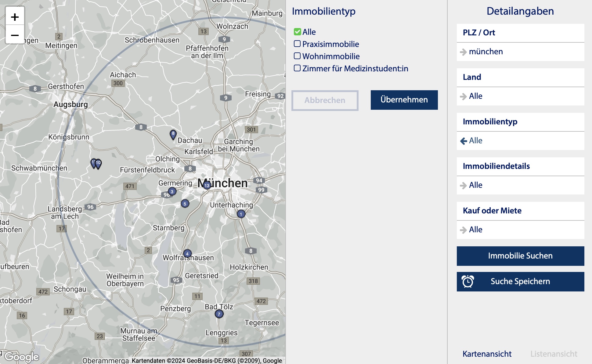Zoom in on the map
Screen dimensions: 592x364
coord(15,17)
